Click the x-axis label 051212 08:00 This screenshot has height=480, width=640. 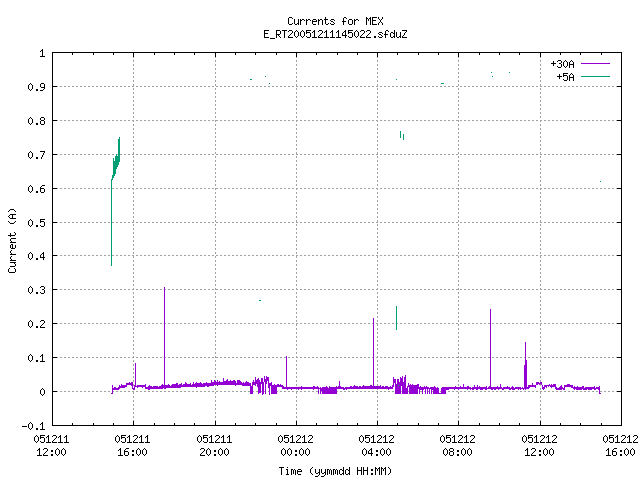(x=458, y=446)
